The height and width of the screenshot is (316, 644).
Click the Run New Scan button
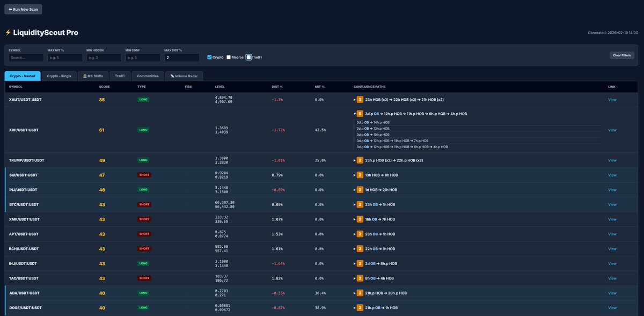click(23, 9)
